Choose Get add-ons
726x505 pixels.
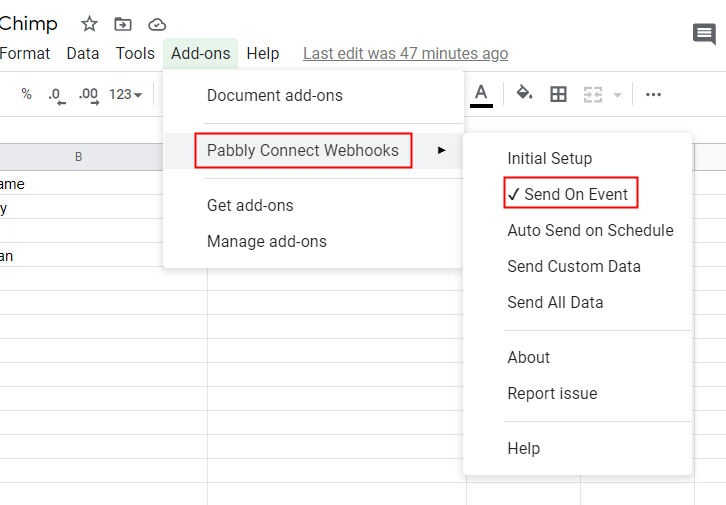point(313,206)
